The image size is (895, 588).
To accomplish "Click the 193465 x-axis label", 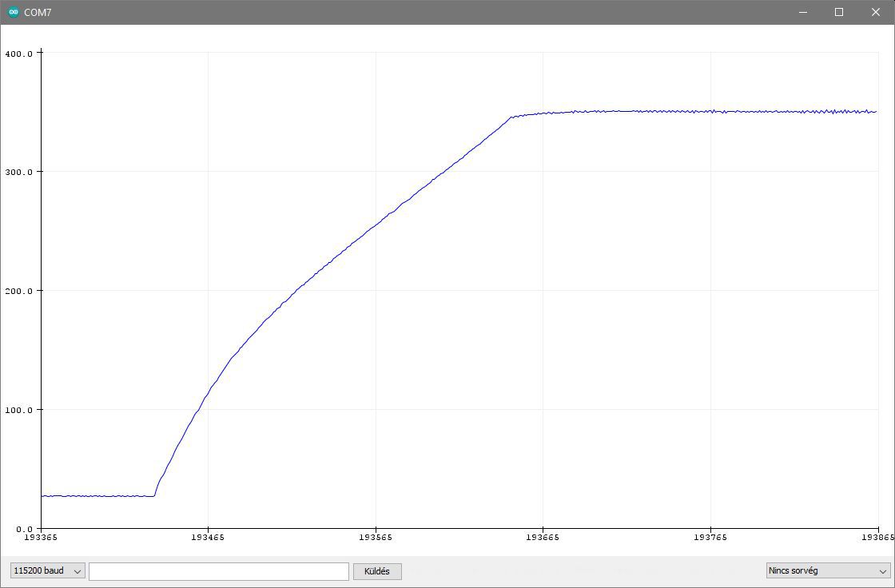I will point(208,537).
